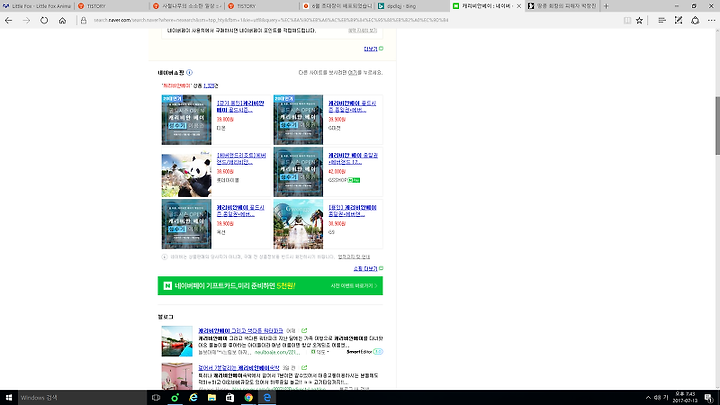
Task: Open a new browser tab
Action: [606, 6]
